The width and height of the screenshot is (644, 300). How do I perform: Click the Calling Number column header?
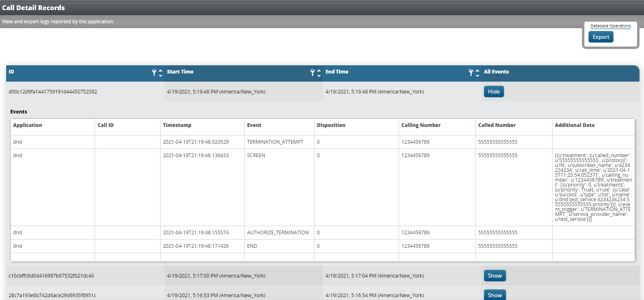pyautogui.click(x=421, y=125)
